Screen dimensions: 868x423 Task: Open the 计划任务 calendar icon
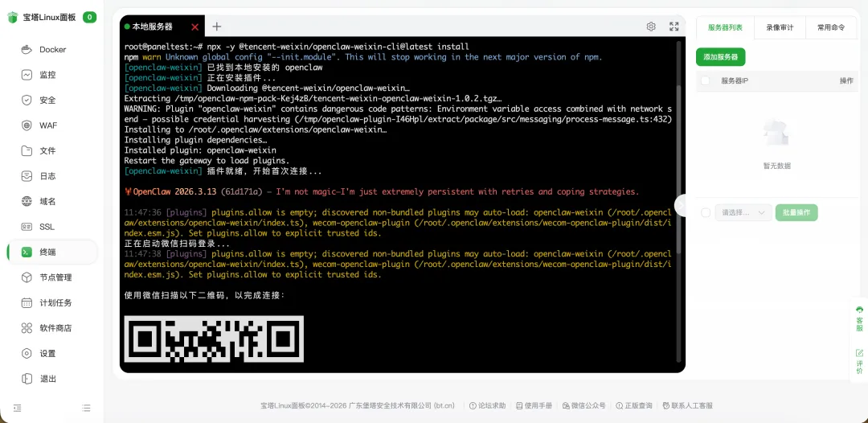[27, 303]
